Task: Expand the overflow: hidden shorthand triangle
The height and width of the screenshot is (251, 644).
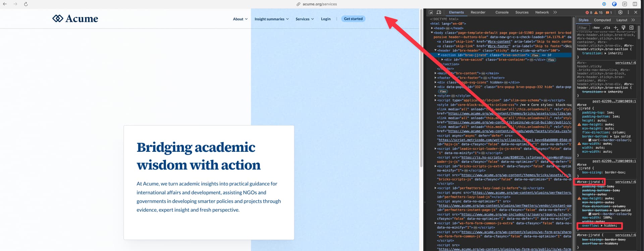Action: pos(602,226)
